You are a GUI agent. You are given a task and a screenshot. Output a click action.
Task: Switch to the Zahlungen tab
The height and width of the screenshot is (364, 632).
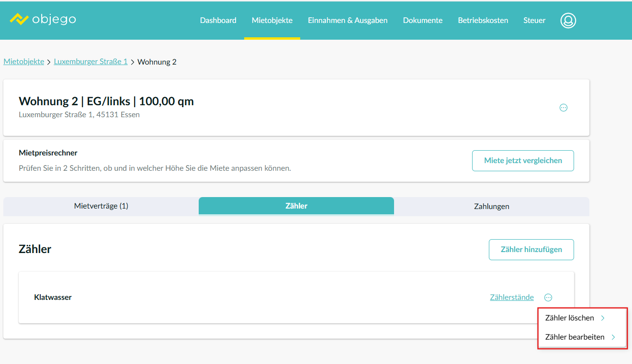click(491, 207)
